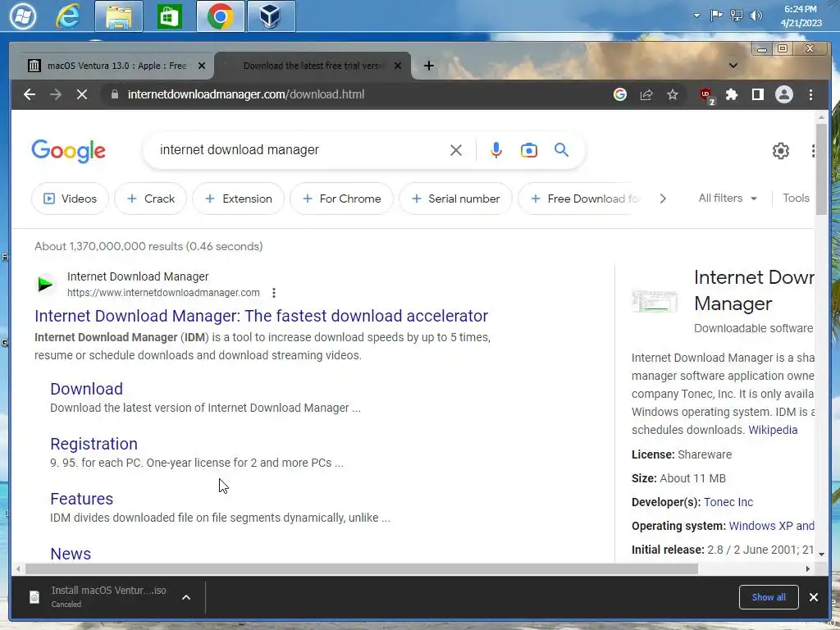840x630 pixels.
Task: Switch to VirtualBox in taskbar
Action: coord(271,16)
